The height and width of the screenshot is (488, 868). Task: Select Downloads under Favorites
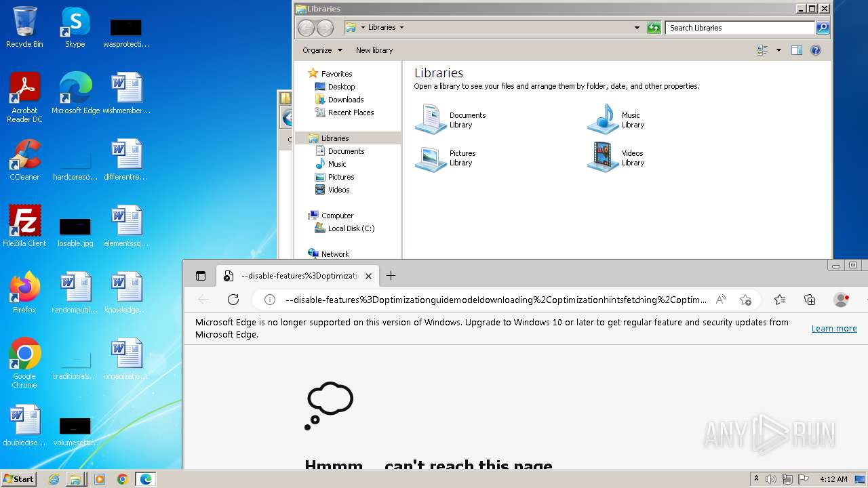click(339, 100)
